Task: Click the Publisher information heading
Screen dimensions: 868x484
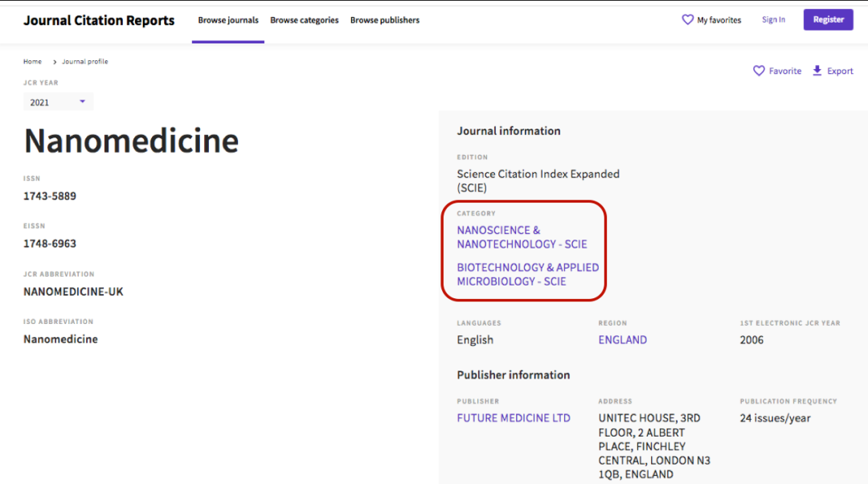Action: pos(513,375)
